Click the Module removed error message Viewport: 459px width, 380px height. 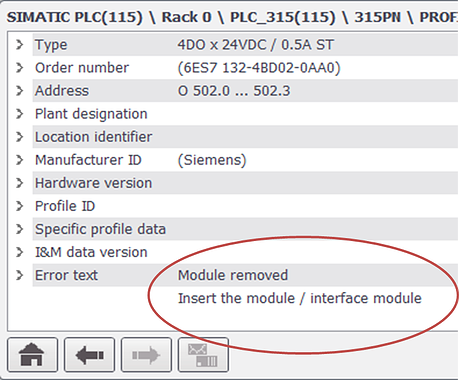pos(233,275)
